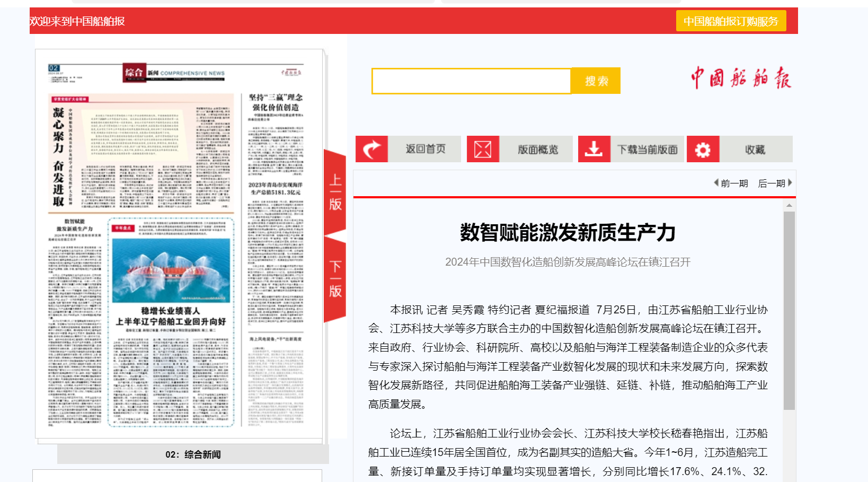Viewport: 868px width, 482px height.
Task: Click the China Ship News logo
Action: (740, 78)
